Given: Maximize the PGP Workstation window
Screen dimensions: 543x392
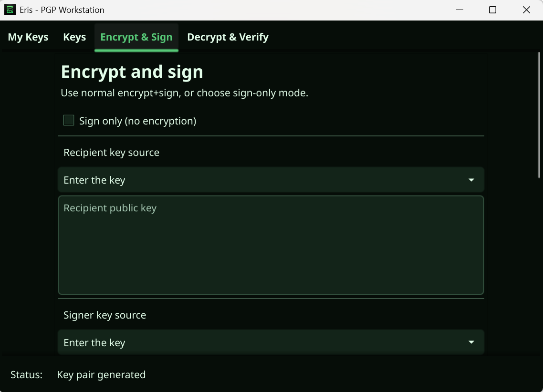Looking at the screenshot, I should [492, 10].
